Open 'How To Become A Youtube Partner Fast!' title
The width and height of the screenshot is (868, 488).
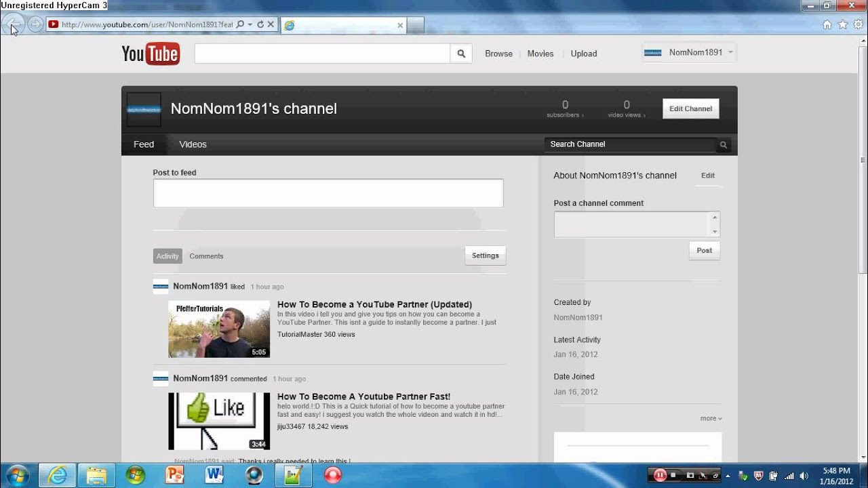[363, 396]
